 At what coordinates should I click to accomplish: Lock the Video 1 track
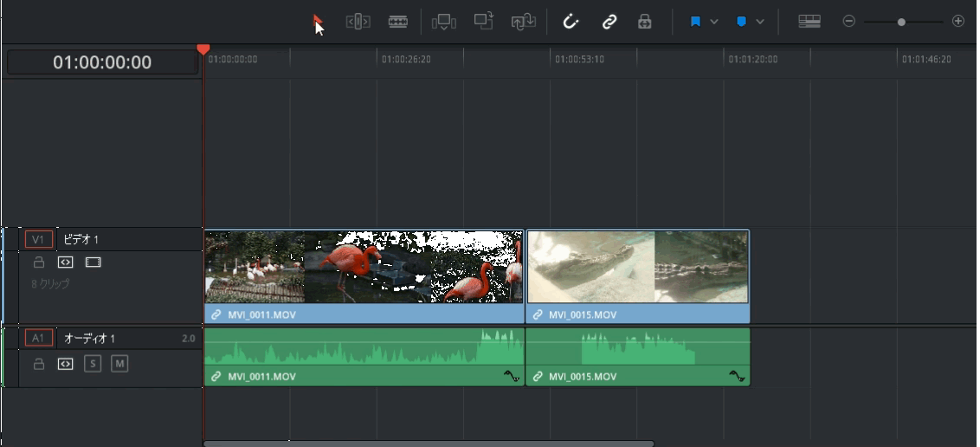pos(39,262)
